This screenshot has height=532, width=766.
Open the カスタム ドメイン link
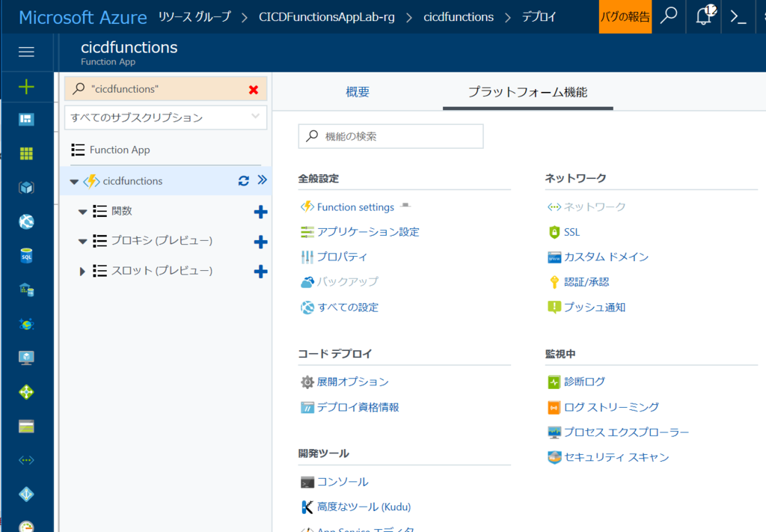(x=606, y=257)
